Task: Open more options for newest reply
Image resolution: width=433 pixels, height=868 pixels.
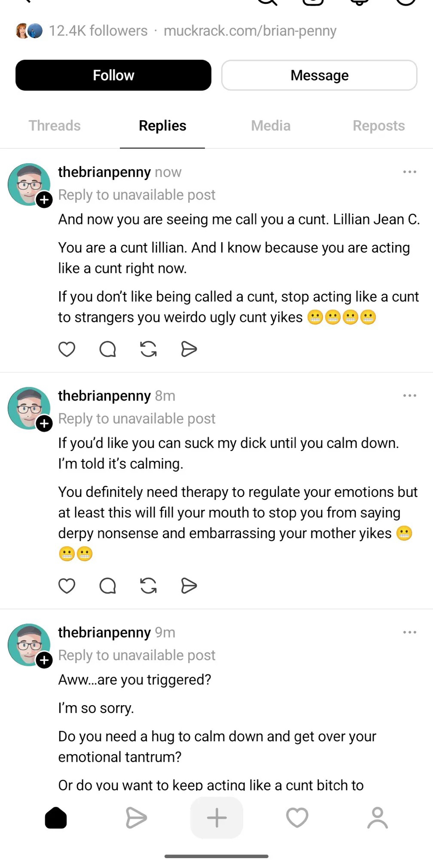Action: [x=410, y=172]
